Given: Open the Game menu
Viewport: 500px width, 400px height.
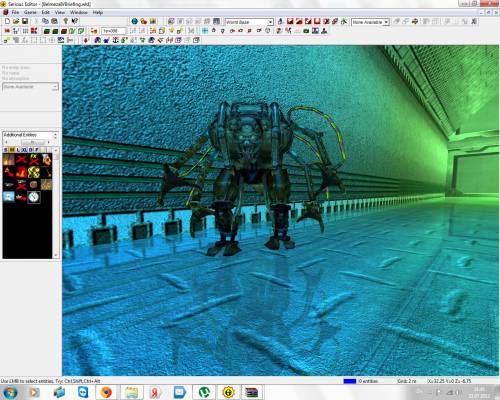Looking at the screenshot, I should point(30,12).
